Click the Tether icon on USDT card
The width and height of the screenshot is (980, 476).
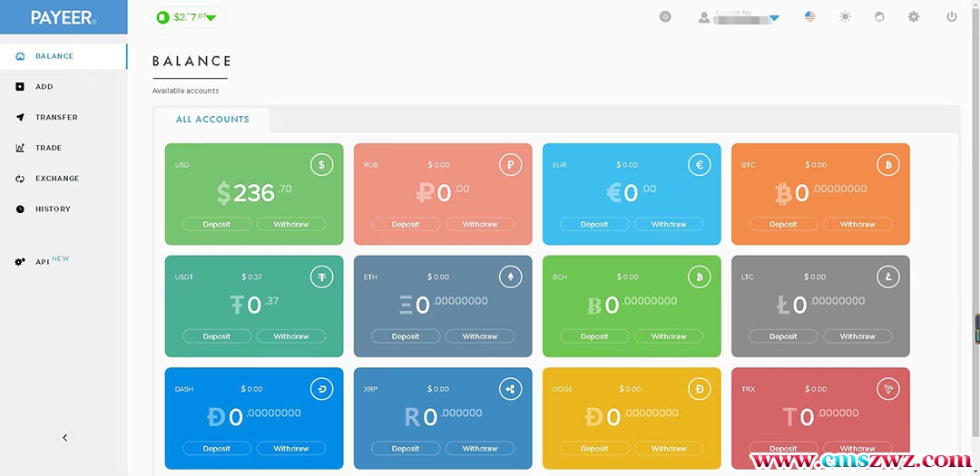coord(321,277)
